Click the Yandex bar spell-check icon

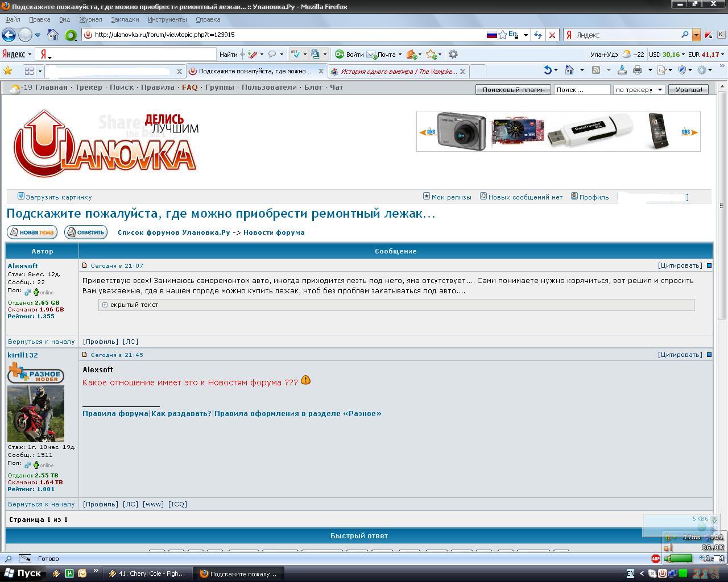[x=295, y=54]
